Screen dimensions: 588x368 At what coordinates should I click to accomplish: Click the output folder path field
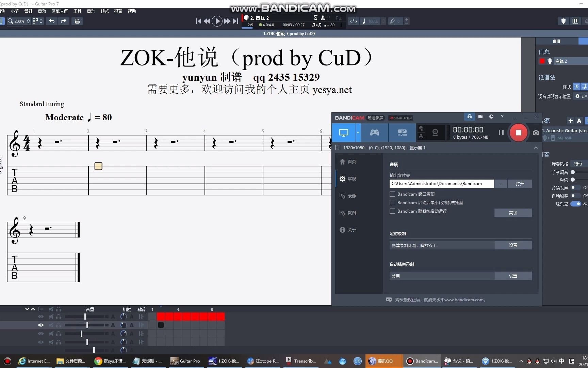[x=441, y=184]
